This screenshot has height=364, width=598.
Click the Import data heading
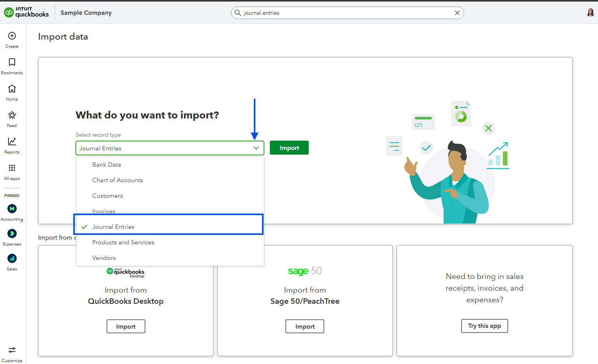point(63,37)
